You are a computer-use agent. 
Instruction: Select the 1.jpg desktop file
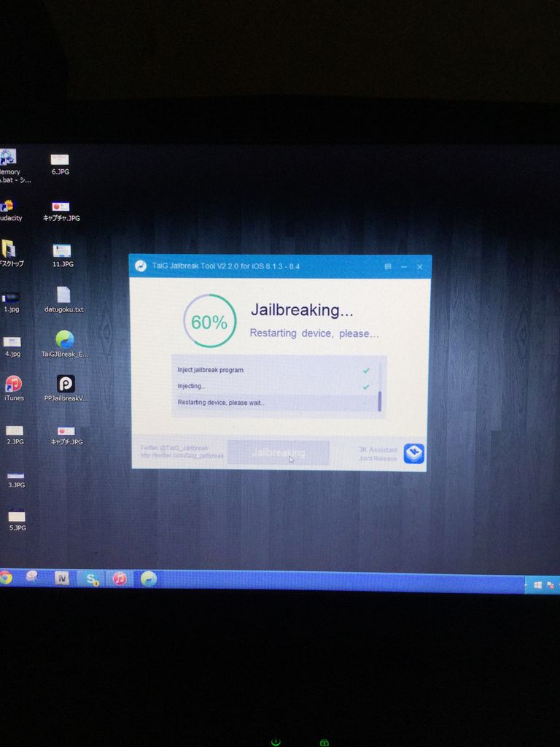point(11,303)
